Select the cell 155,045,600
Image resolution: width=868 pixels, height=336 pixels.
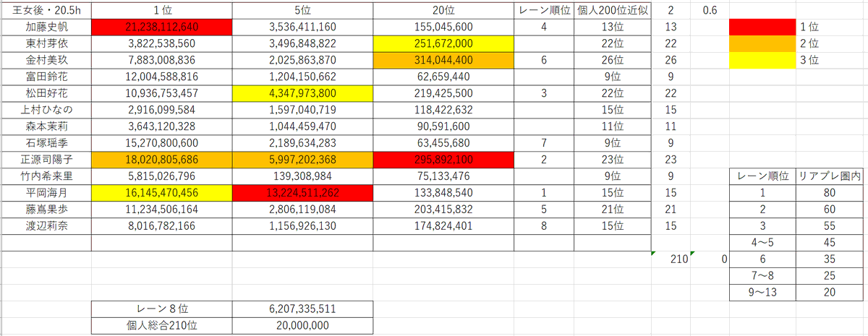click(443, 27)
